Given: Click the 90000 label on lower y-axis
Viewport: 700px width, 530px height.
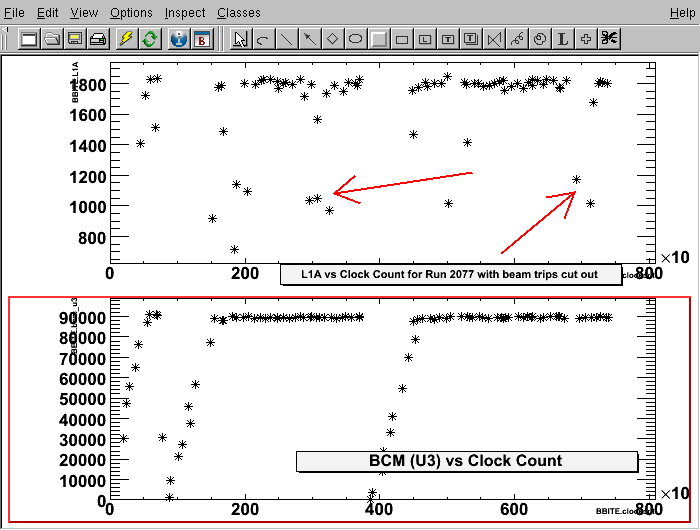Looking at the screenshot, I should pos(83,318).
